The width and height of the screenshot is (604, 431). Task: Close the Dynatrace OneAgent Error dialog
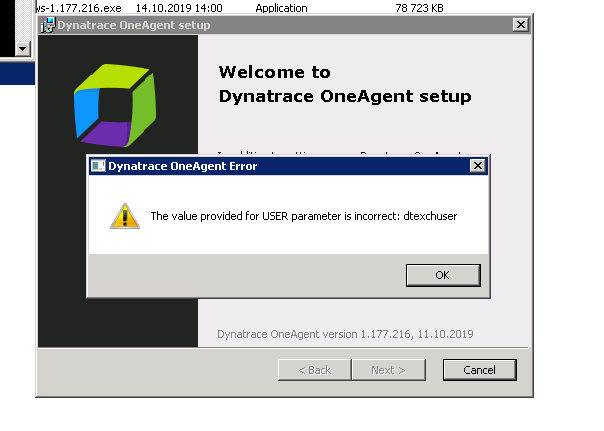click(478, 166)
